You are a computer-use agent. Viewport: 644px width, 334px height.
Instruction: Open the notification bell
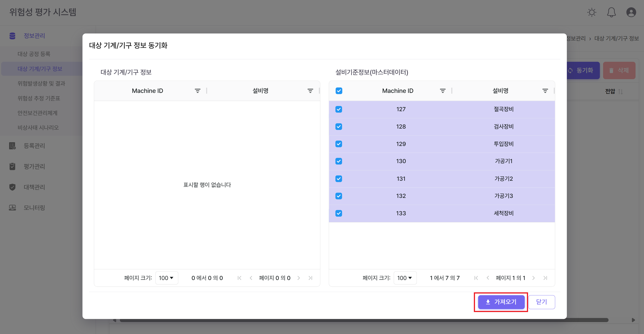612,12
